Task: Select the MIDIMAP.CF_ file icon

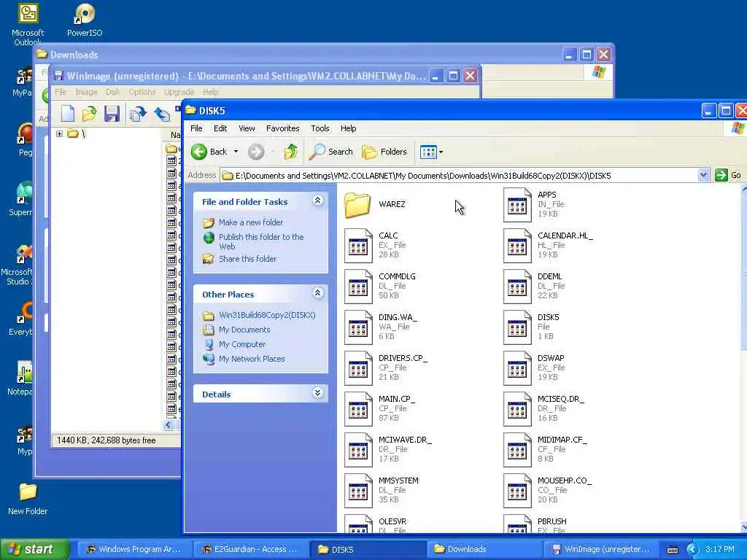Action: coord(517,450)
